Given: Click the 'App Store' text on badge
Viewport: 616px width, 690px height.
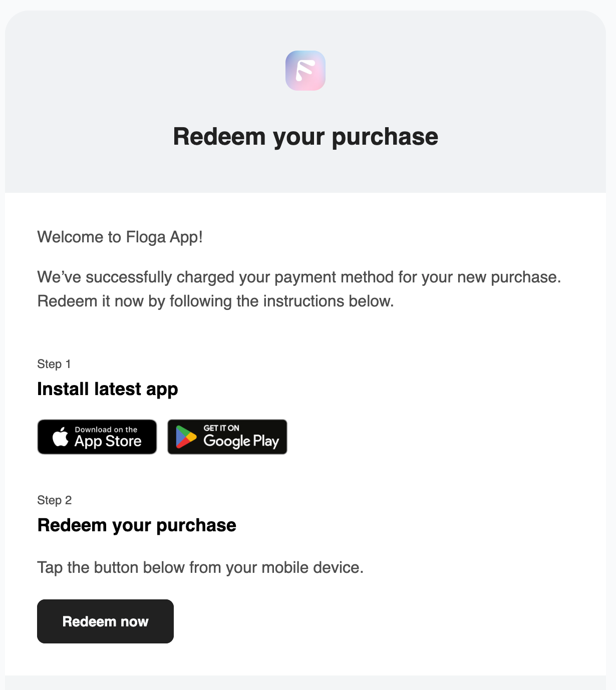Looking at the screenshot, I should (108, 441).
